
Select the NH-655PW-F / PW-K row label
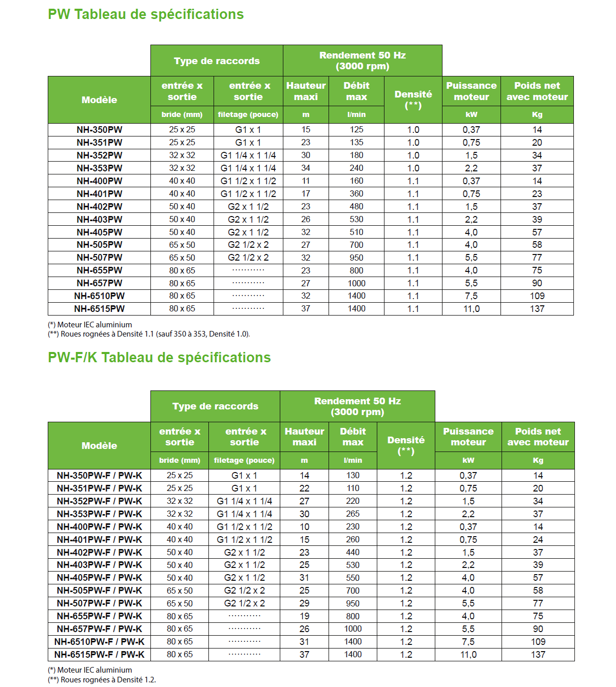(99, 616)
